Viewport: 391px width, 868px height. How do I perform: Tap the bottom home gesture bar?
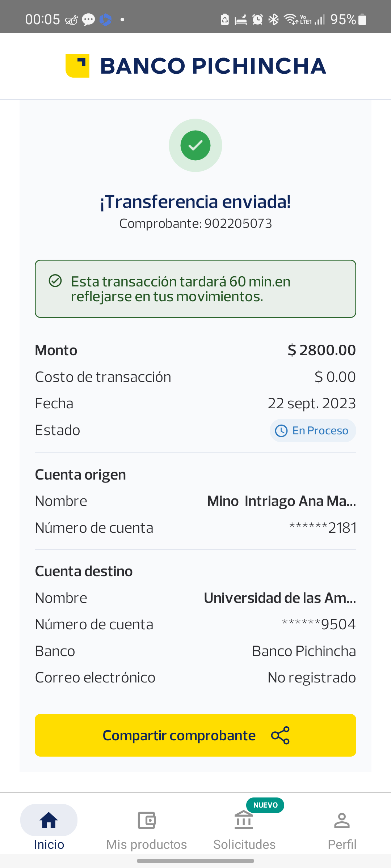point(195,861)
